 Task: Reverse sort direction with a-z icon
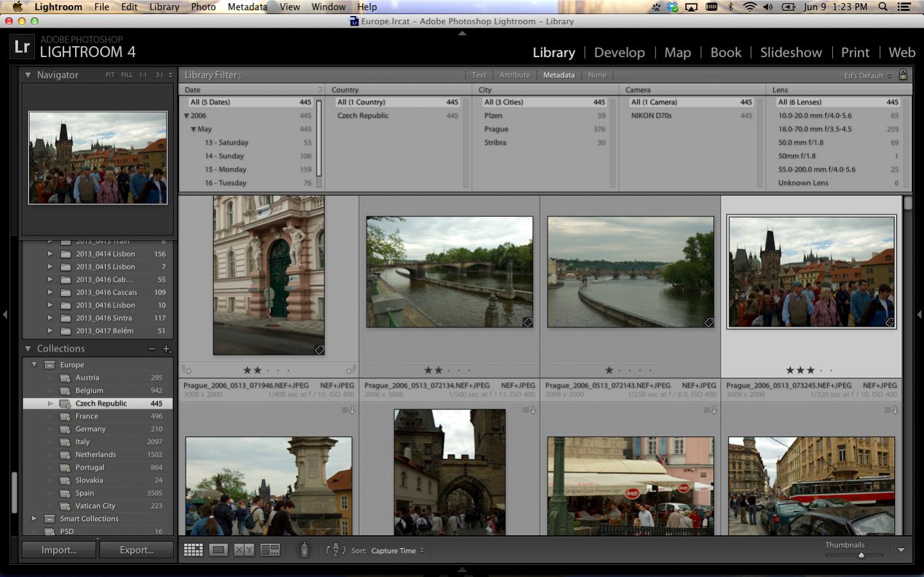335,550
